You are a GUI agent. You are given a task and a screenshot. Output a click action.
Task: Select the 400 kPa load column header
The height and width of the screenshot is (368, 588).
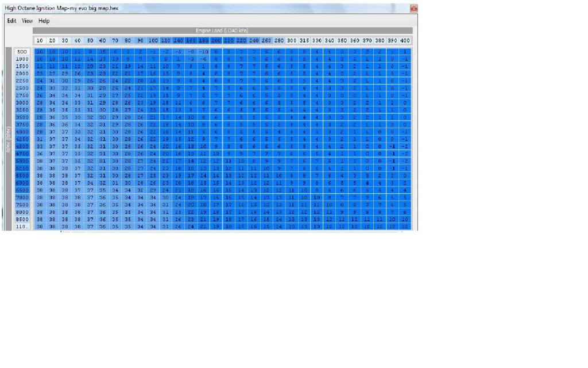click(x=405, y=41)
